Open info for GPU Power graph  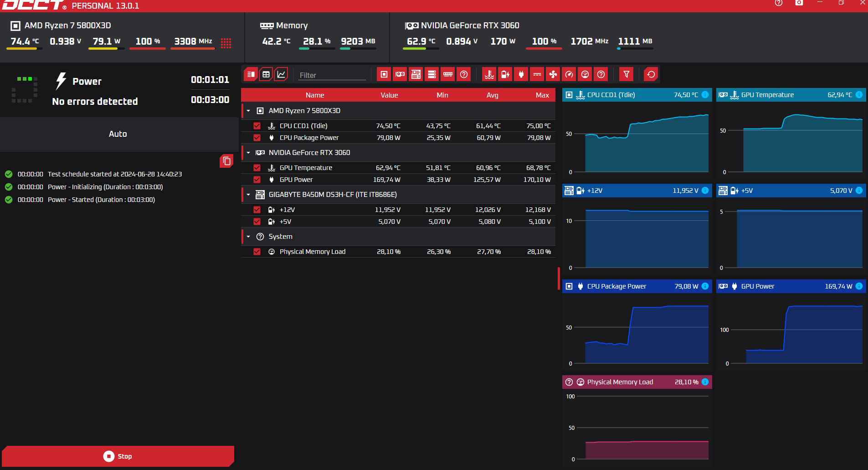pos(859,286)
